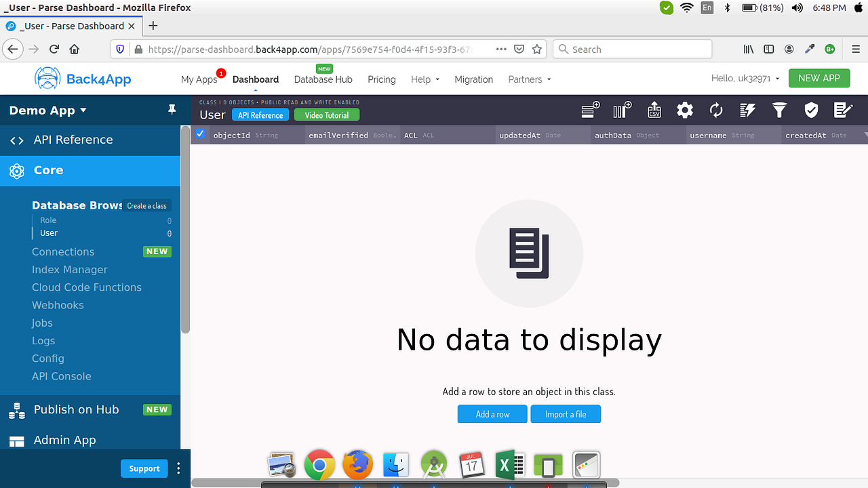Open Firefox account icon
Image resolution: width=868 pixels, height=488 pixels.
pyautogui.click(x=789, y=49)
